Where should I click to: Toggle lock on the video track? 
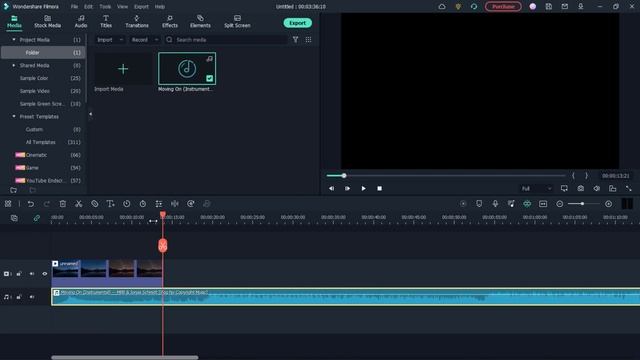tap(19, 274)
